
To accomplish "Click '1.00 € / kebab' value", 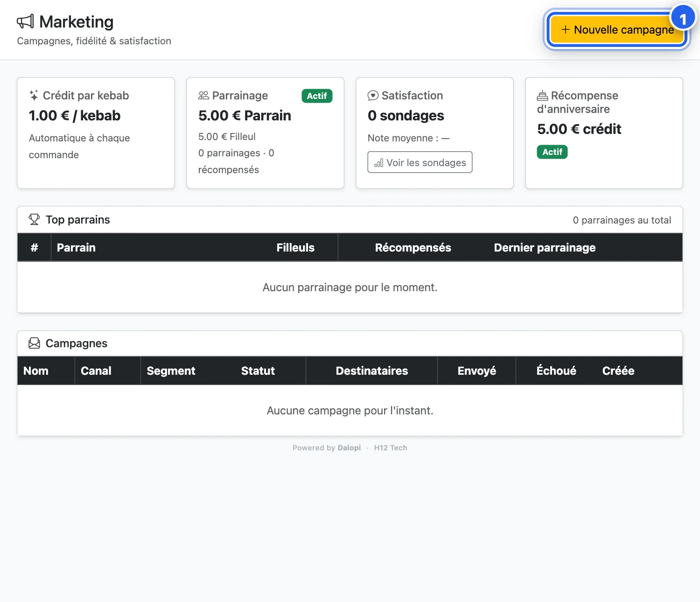I will pyautogui.click(x=75, y=116).
